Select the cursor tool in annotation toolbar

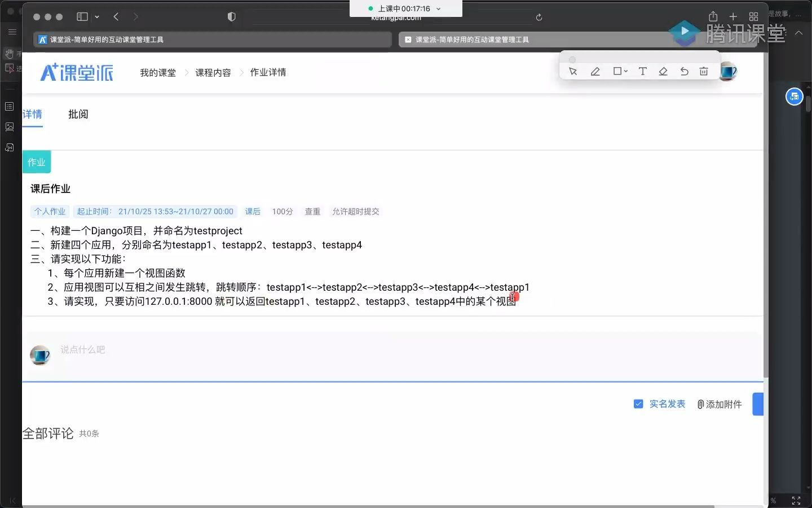(573, 71)
